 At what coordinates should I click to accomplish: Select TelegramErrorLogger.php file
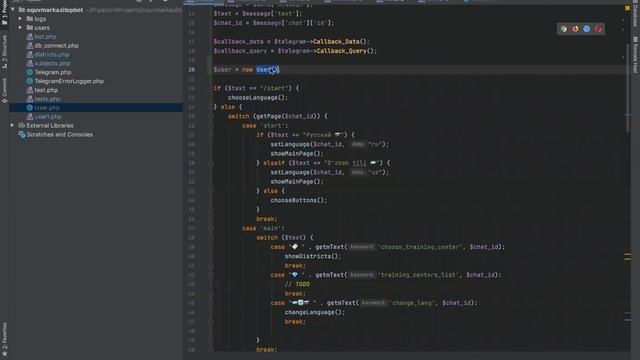coord(69,81)
